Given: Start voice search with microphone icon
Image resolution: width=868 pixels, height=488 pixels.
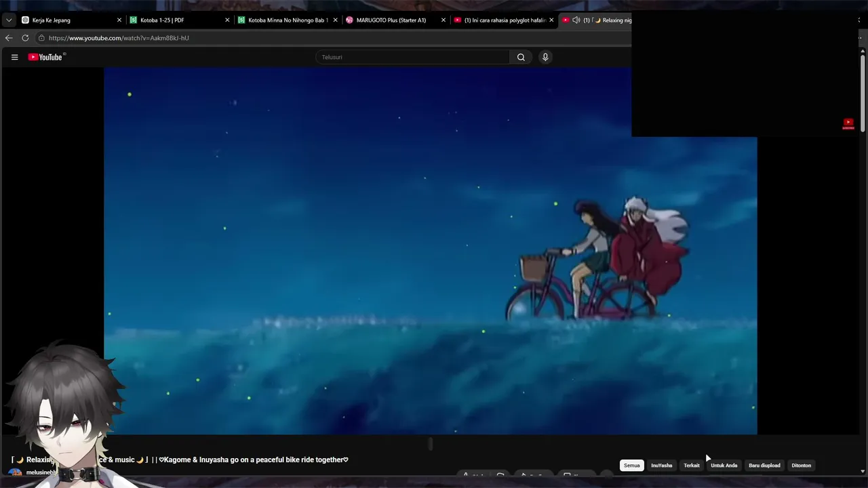Looking at the screenshot, I should click(x=545, y=57).
